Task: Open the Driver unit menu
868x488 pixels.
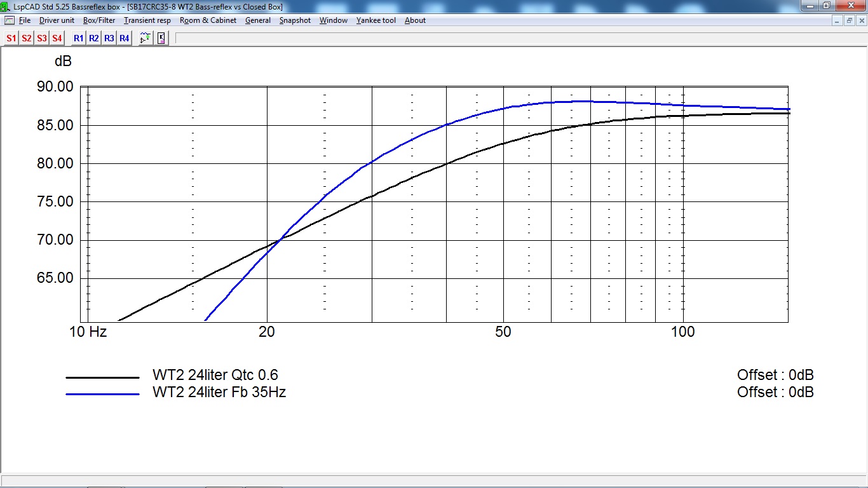Action: click(57, 20)
